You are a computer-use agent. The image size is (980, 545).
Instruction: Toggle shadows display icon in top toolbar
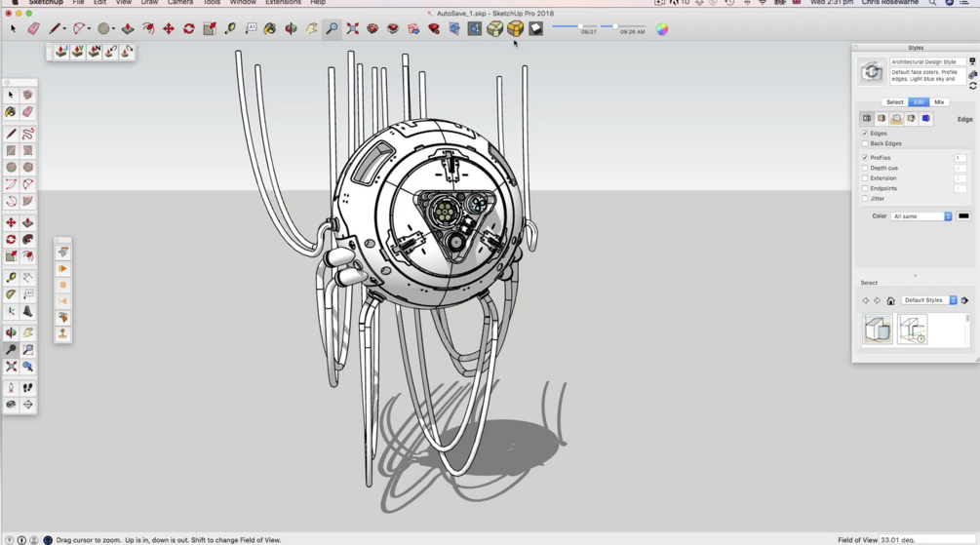coord(535,28)
